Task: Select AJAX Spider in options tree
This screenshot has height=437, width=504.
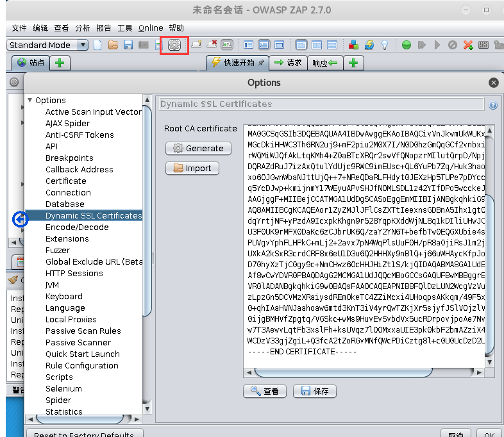Action: pyautogui.click(x=67, y=123)
